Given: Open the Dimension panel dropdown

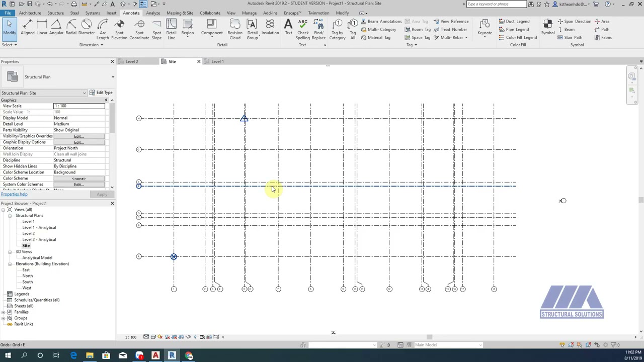Looking at the screenshot, I should [91, 45].
